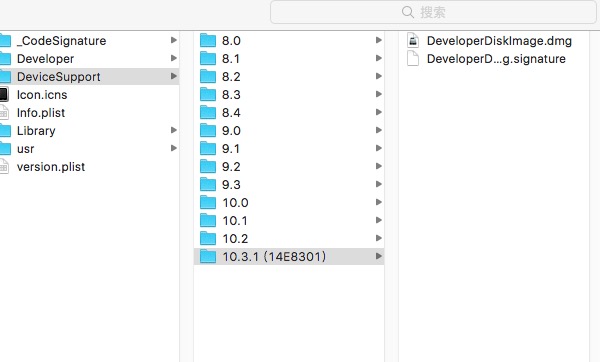The height and width of the screenshot is (362, 600).
Task: Click the arrow beside the 9.3 folder
Action: (379, 184)
